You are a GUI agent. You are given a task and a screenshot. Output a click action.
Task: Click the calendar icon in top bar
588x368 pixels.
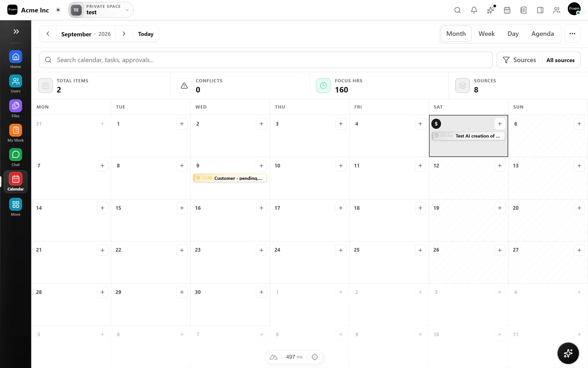(507, 10)
